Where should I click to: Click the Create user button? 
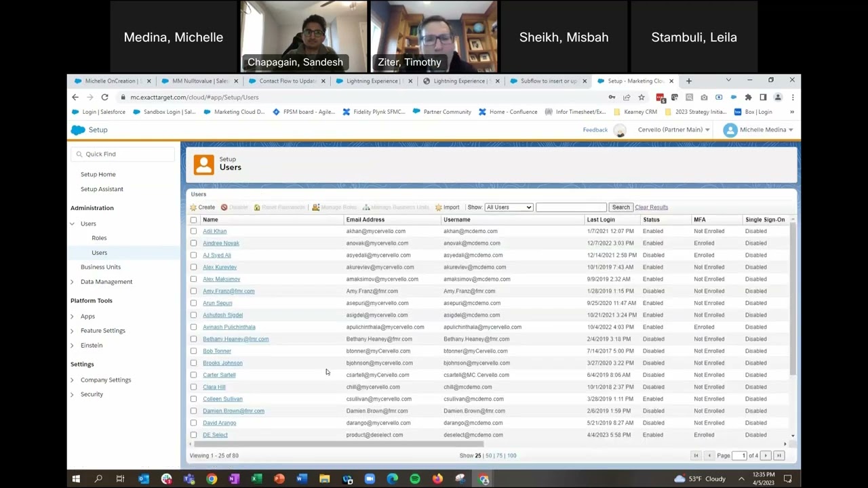(203, 207)
